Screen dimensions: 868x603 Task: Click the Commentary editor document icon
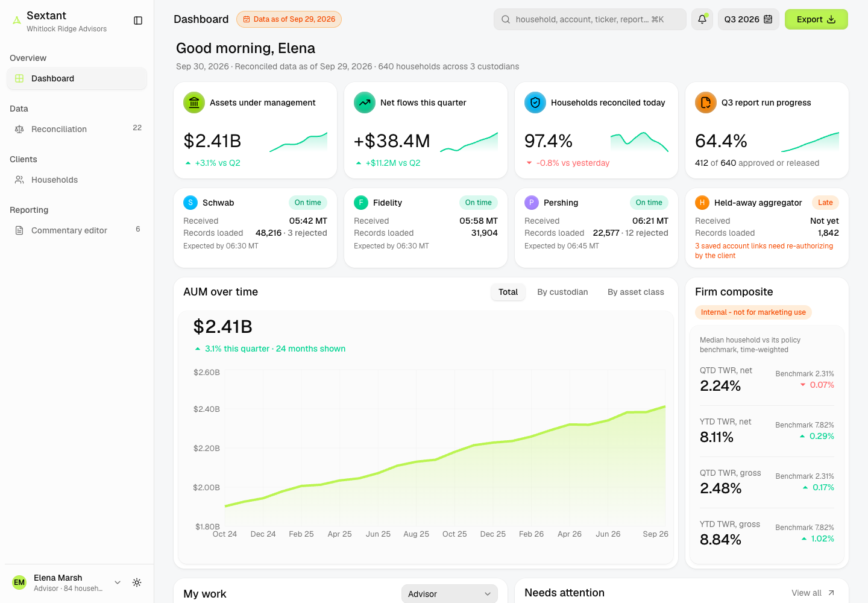pyautogui.click(x=19, y=230)
